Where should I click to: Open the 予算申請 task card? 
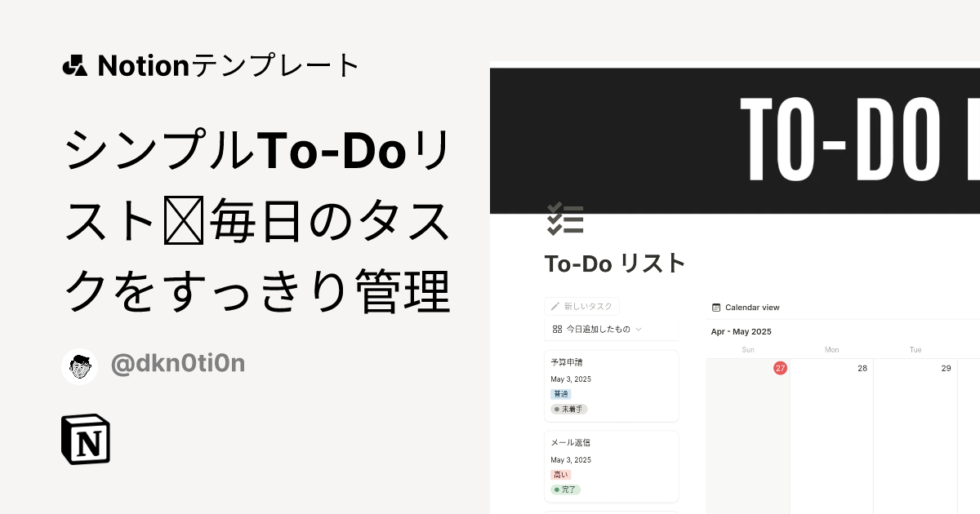611,385
